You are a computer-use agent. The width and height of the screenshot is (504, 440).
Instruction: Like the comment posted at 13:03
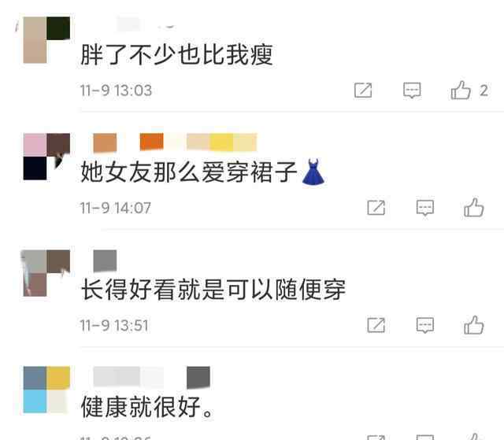pos(461,91)
